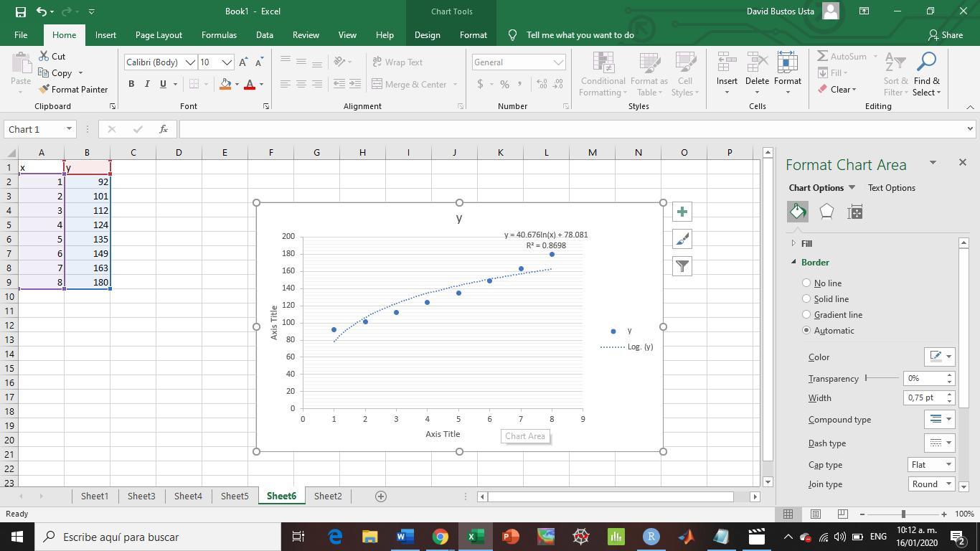Choose the Solid line border option

(x=806, y=299)
